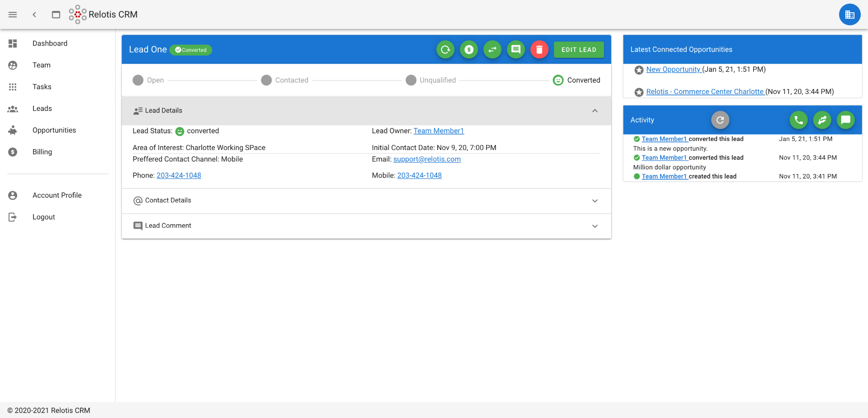This screenshot has height=418, width=868.
Task: Select the Converted stage on the progress tracker
Action: [x=557, y=80]
